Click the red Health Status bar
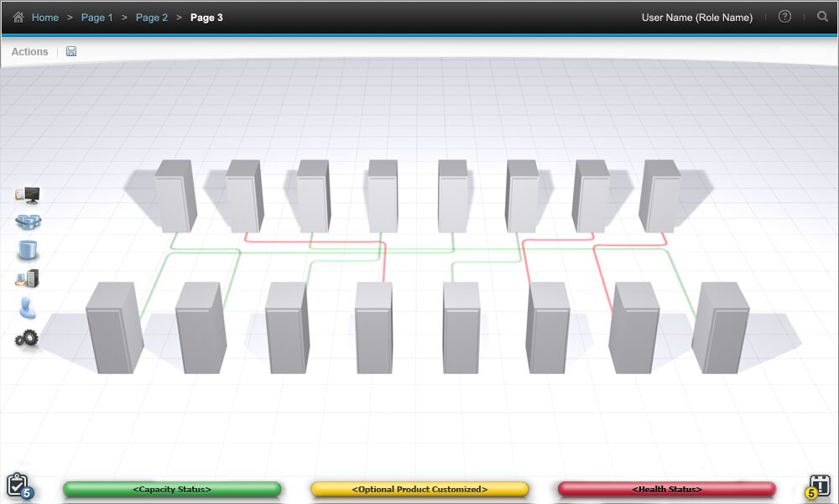839x504 pixels. [667, 489]
